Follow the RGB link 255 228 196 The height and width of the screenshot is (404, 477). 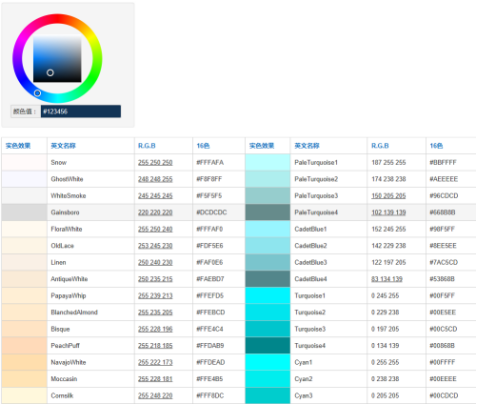[155, 329]
